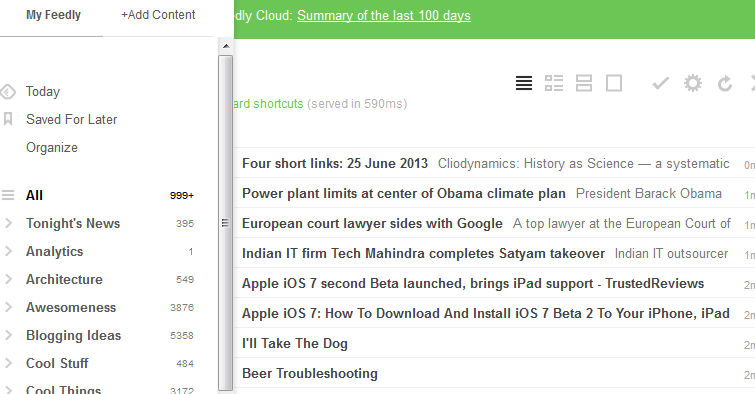
Task: Open the Tonight's News feed
Action: (x=73, y=223)
